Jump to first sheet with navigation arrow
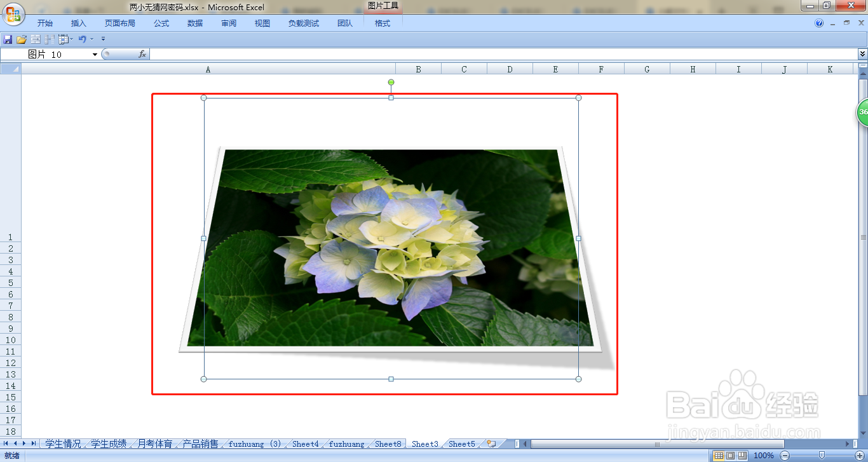868x462 pixels. (6, 444)
